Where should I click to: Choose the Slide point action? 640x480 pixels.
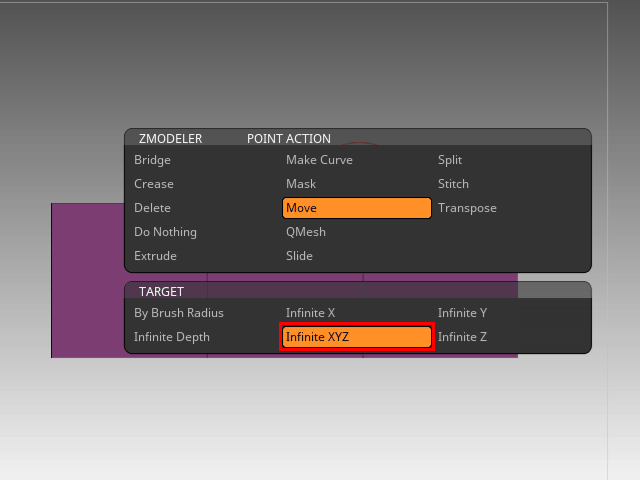pos(300,256)
